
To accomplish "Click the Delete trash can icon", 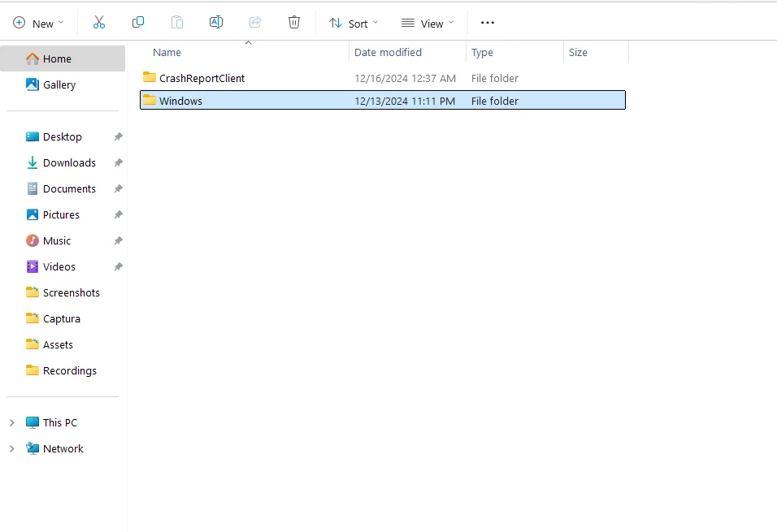I will pyautogui.click(x=294, y=22).
